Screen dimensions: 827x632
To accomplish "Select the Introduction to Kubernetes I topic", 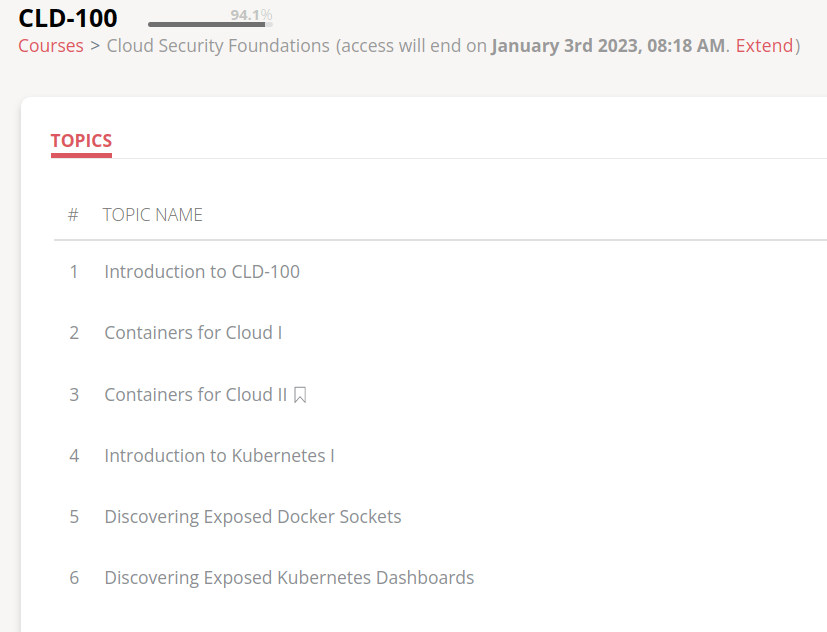I will (x=219, y=456).
